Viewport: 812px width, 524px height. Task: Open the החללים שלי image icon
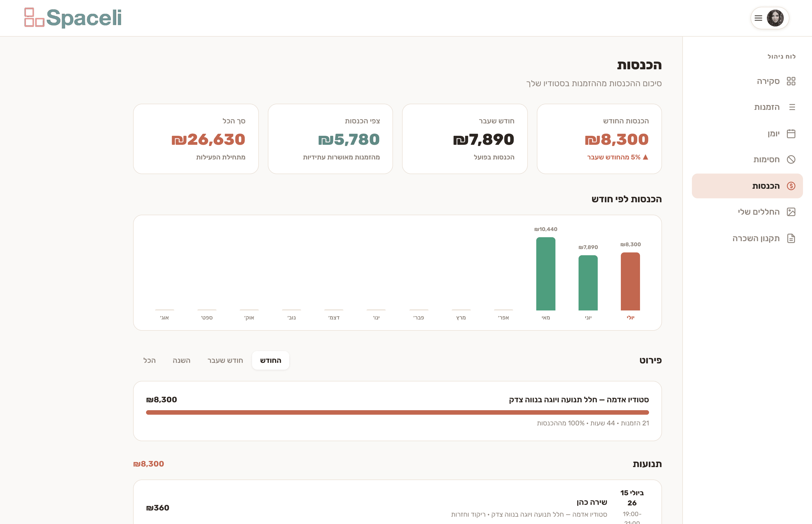coord(791,212)
